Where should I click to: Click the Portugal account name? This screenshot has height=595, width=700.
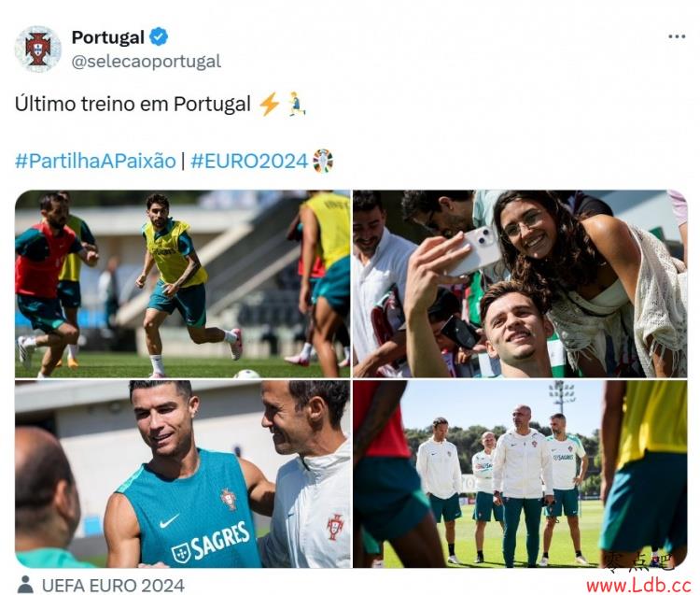click(x=108, y=37)
